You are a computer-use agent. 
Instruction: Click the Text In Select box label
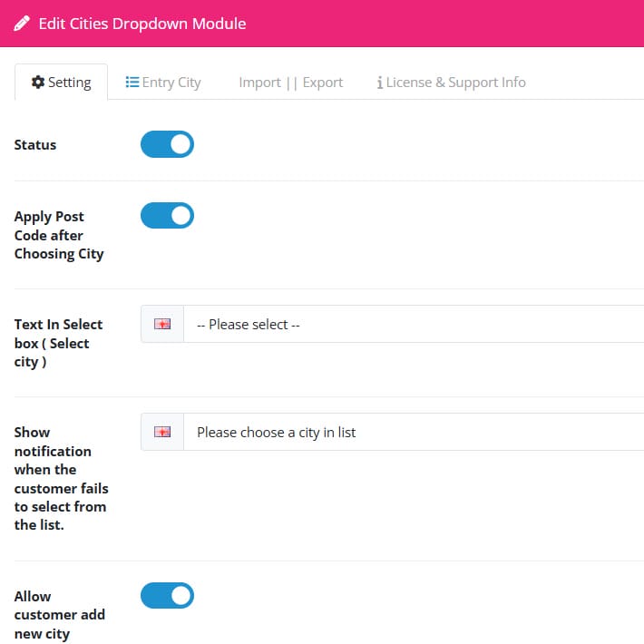(x=58, y=343)
